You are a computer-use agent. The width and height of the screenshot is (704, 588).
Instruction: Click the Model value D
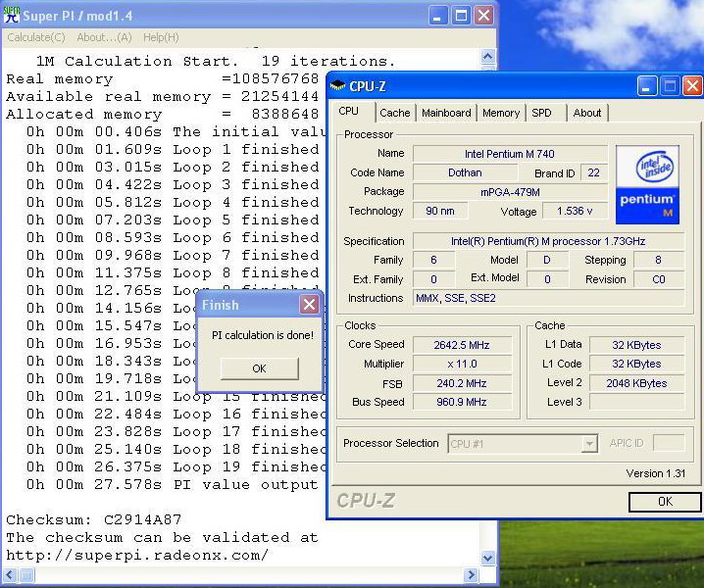[547, 260]
